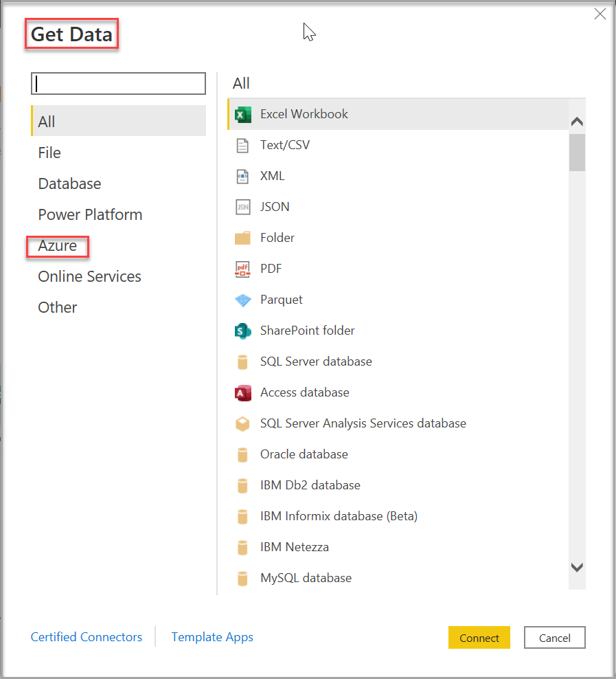Click the Connect button

point(479,638)
